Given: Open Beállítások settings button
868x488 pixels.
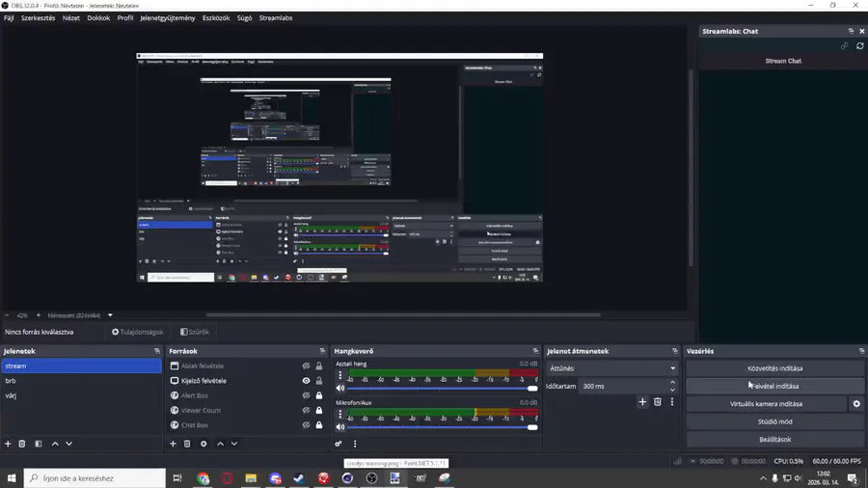Looking at the screenshot, I should [x=775, y=440].
